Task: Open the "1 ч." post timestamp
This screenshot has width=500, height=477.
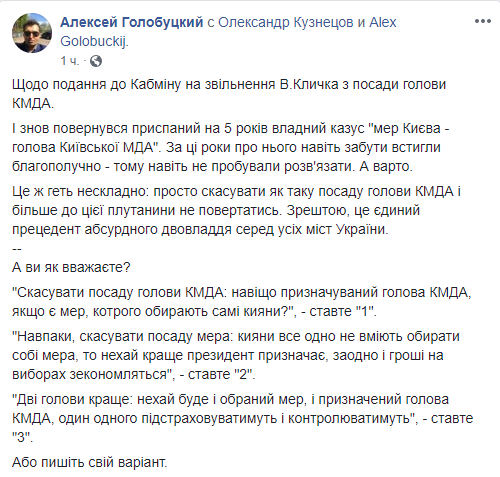Action: 70,61
